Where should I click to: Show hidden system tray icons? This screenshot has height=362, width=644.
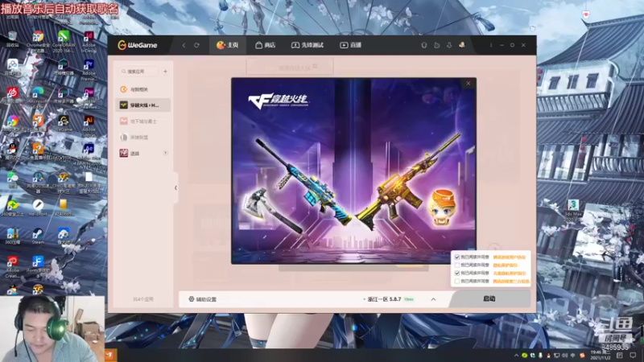pyautogui.click(x=516, y=356)
